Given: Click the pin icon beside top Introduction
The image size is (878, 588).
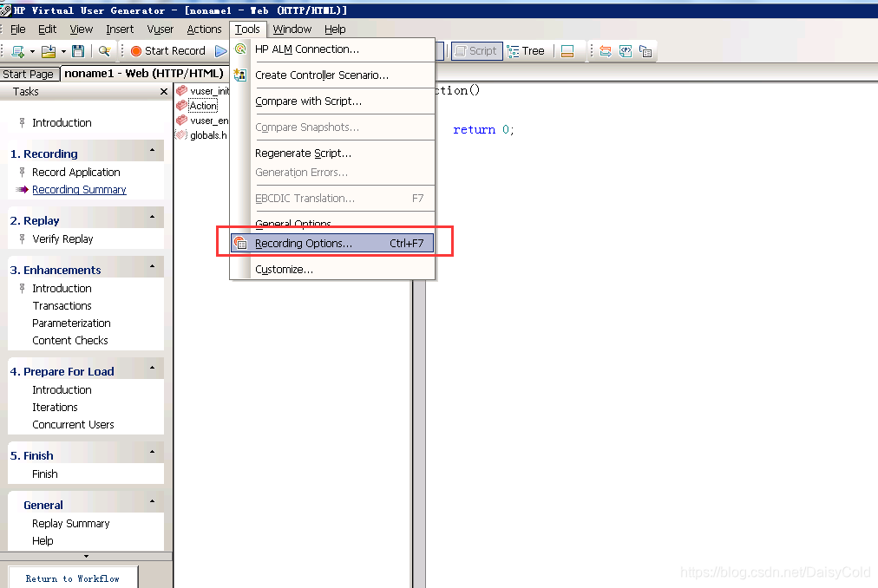Looking at the screenshot, I should (22, 122).
